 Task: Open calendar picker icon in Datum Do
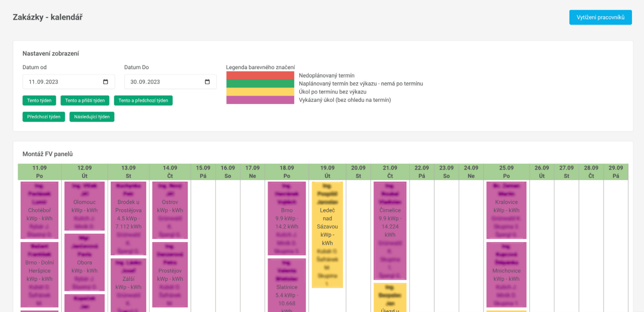[207, 82]
